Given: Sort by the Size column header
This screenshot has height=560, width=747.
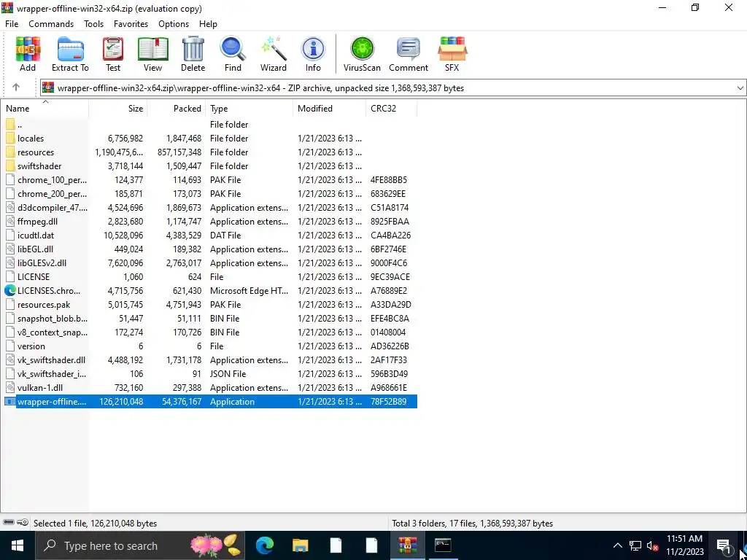Looking at the screenshot, I should tap(117, 109).
